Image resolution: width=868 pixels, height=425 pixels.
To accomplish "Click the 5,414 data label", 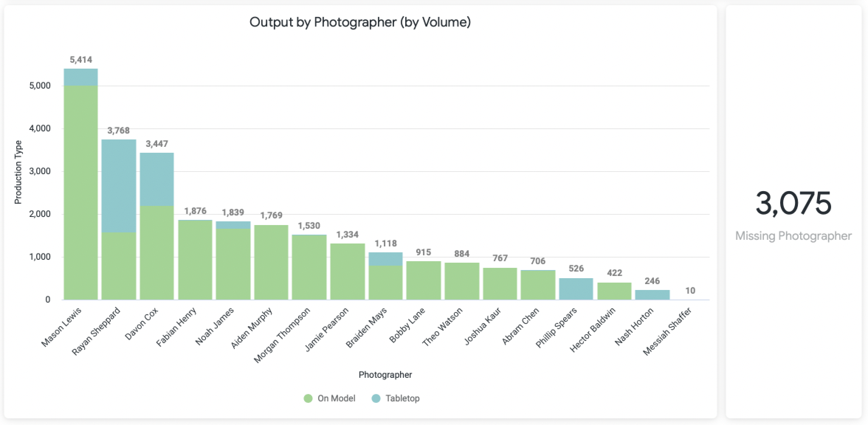I will 81,60.
